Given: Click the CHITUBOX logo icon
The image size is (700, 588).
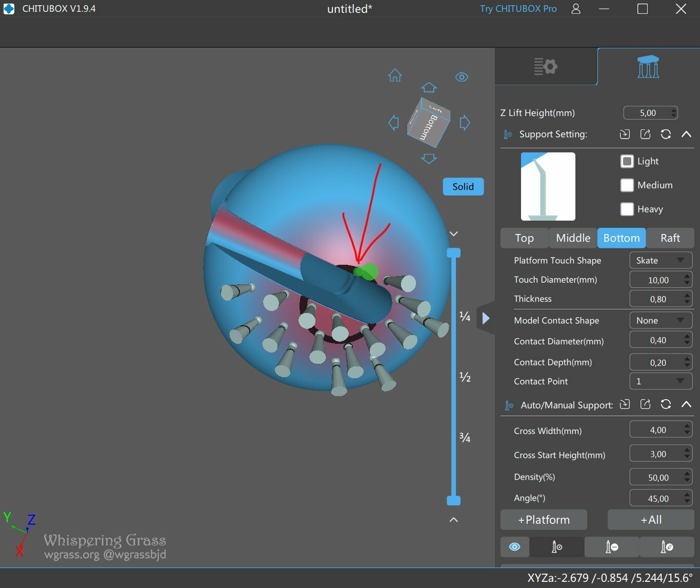Looking at the screenshot, I should pyautogui.click(x=9, y=9).
